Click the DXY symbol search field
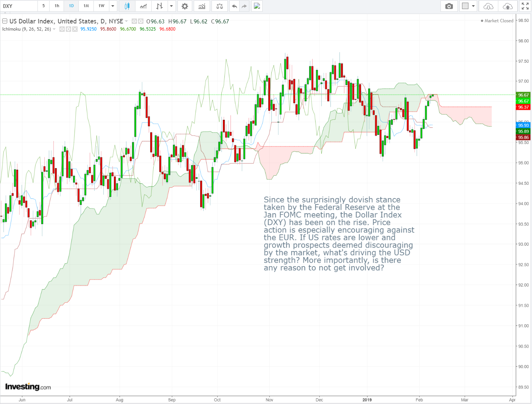Image resolution: width=532 pixels, height=404 pixels. (x=19, y=6)
